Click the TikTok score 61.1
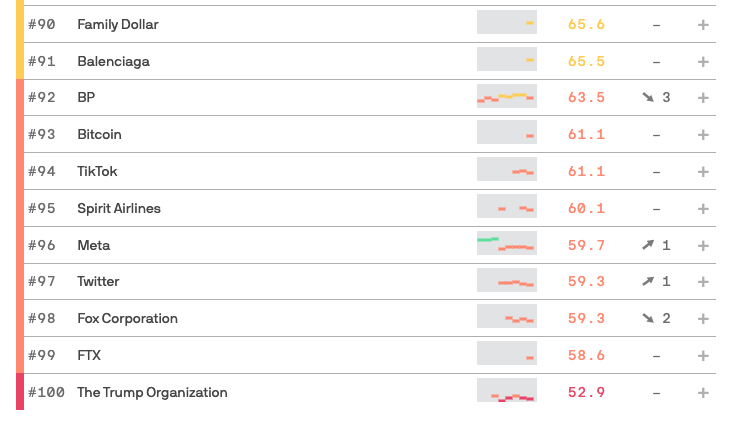Viewport: 732px width, 421px height. 586,171
